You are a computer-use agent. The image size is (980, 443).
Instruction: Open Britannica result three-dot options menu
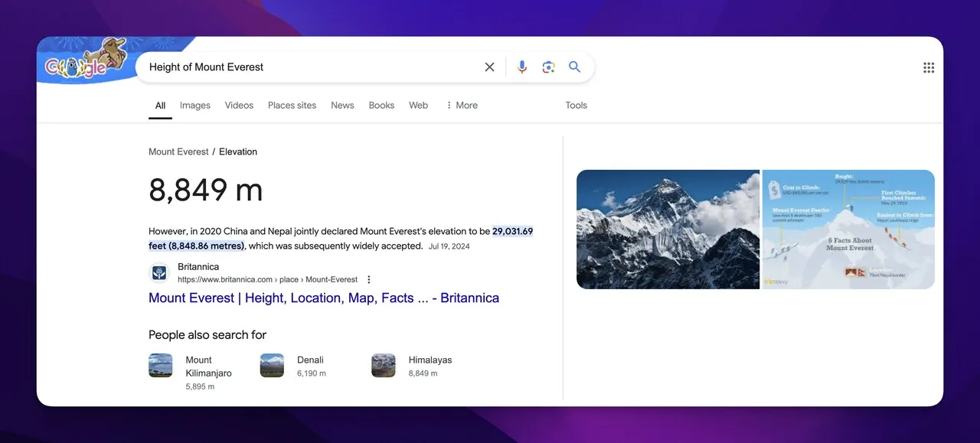[369, 279]
